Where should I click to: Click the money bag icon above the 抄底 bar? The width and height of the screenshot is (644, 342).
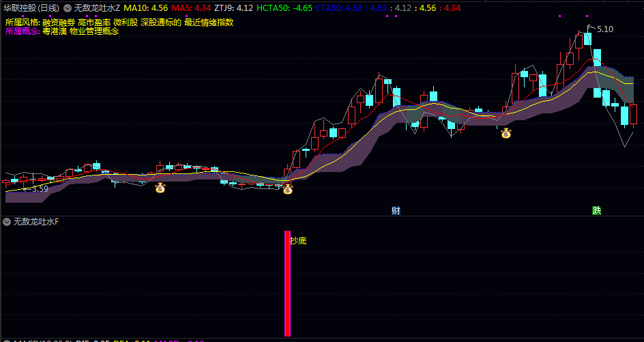point(287,190)
